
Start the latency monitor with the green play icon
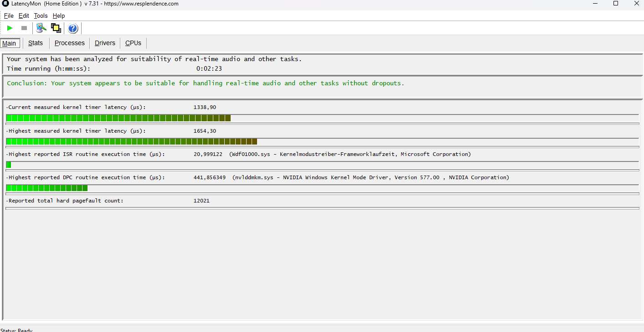9,28
